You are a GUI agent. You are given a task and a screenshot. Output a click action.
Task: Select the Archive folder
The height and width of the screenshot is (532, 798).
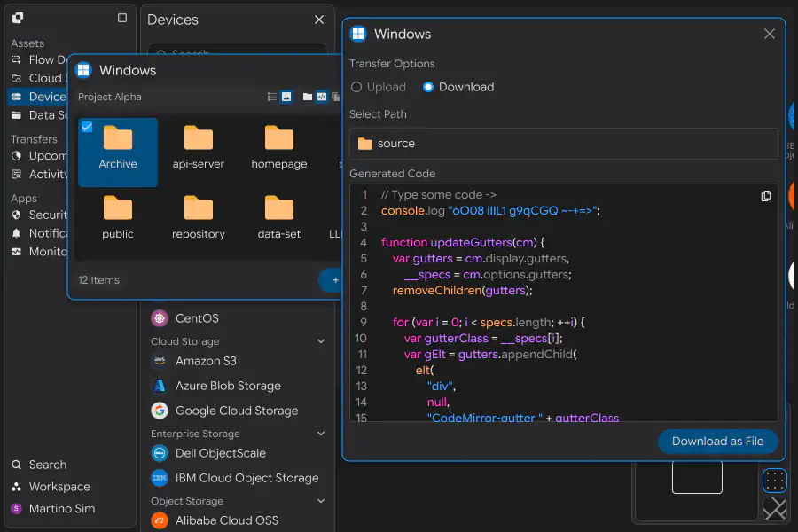pos(118,153)
